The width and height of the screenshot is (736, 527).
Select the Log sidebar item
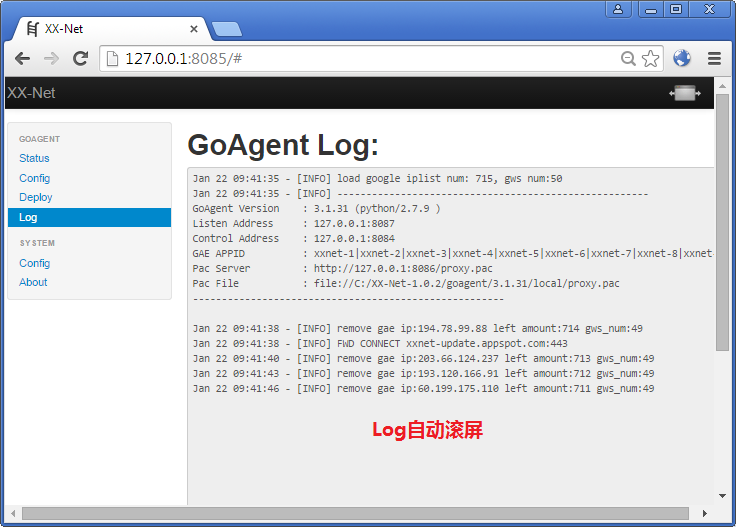click(x=89, y=217)
